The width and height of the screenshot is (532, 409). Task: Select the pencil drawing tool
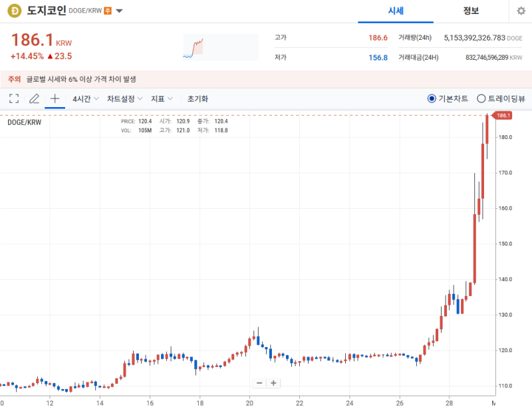tap(35, 99)
